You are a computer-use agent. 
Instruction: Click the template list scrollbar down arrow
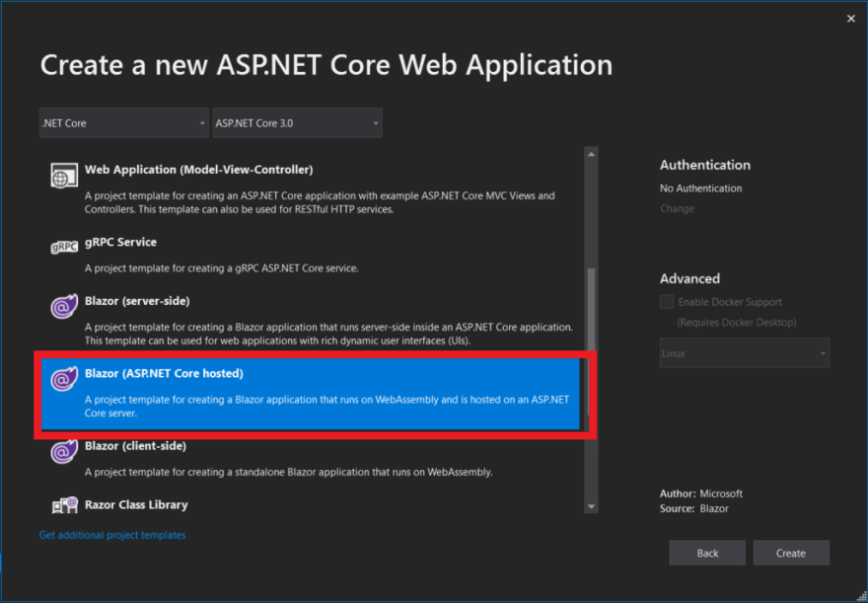591,506
